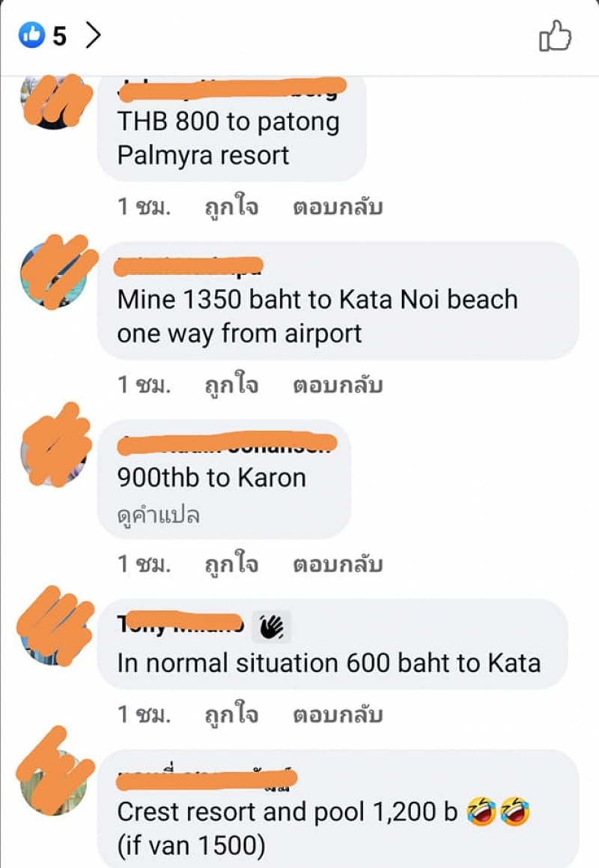Image resolution: width=599 pixels, height=868 pixels.
Task: Tap the blue like reaction icon
Action: pos(31,35)
